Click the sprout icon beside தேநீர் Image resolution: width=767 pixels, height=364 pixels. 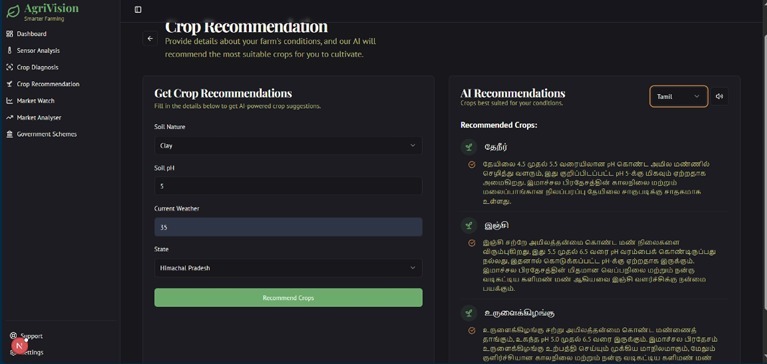click(x=469, y=147)
